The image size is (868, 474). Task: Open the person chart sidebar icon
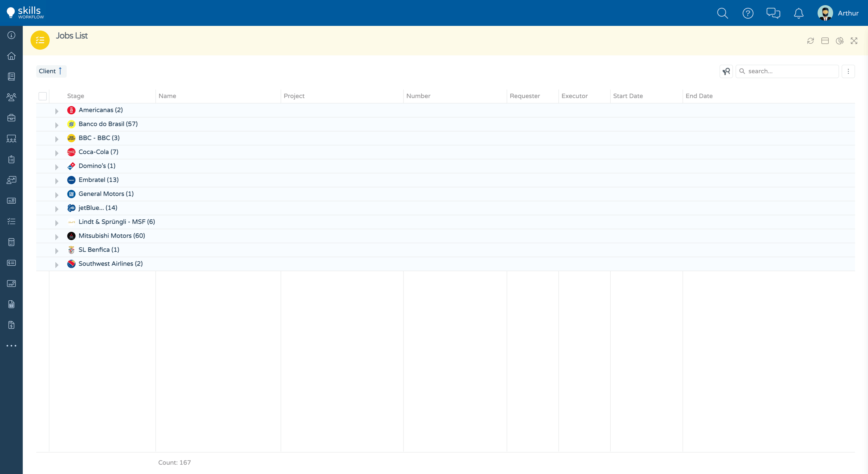[11, 180]
